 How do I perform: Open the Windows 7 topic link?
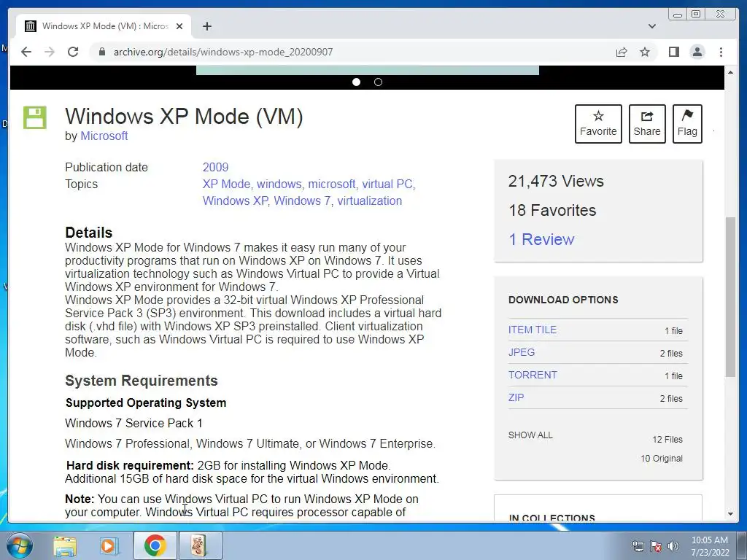tap(302, 201)
